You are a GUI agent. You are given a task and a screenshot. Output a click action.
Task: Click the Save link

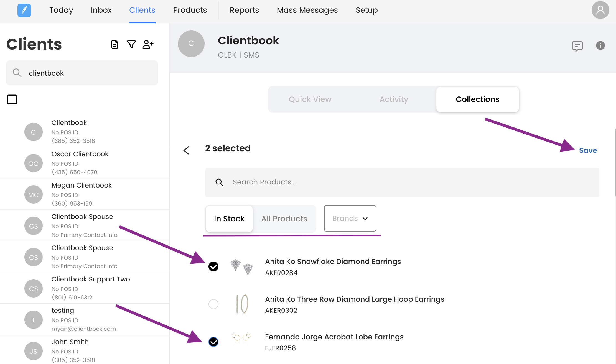tap(588, 150)
